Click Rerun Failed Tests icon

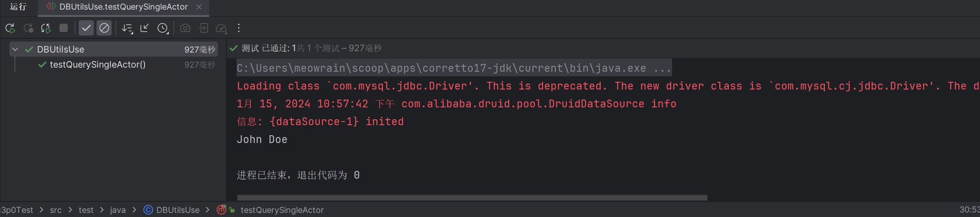click(28, 28)
